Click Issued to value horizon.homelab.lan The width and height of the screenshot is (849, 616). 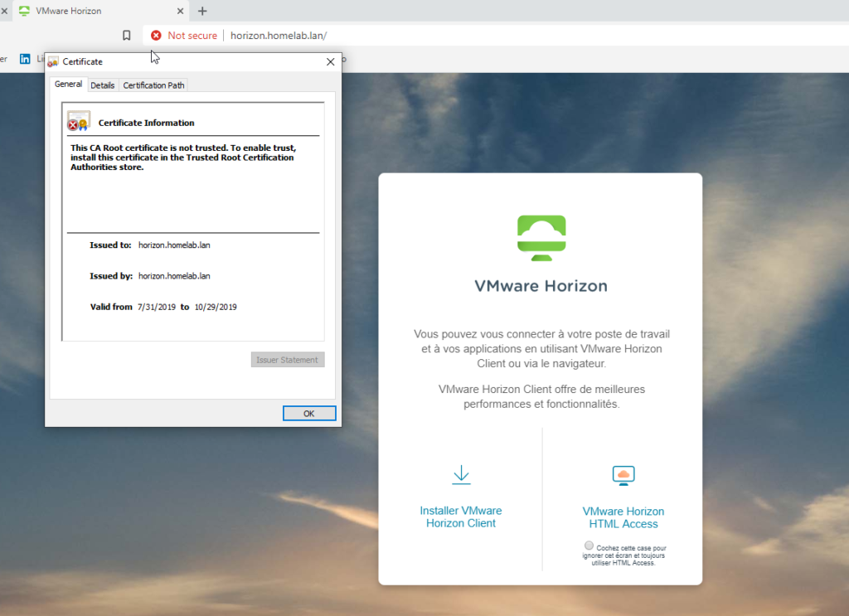click(174, 245)
